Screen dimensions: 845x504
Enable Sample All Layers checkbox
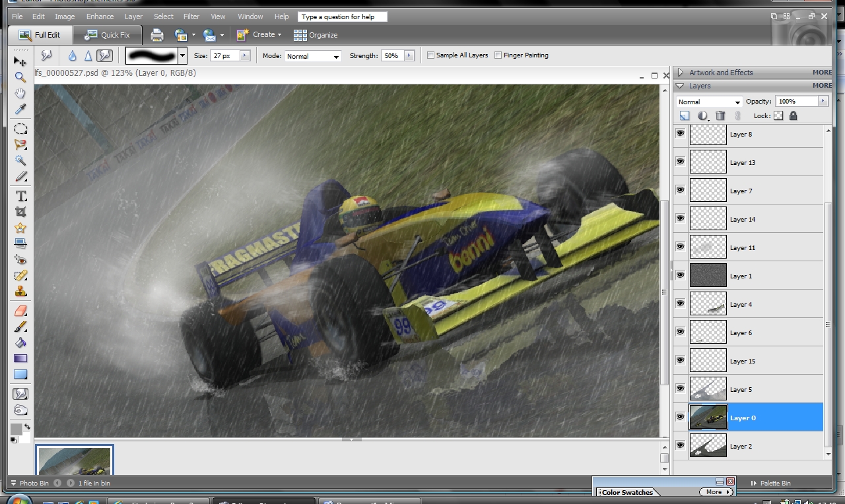[x=430, y=55]
